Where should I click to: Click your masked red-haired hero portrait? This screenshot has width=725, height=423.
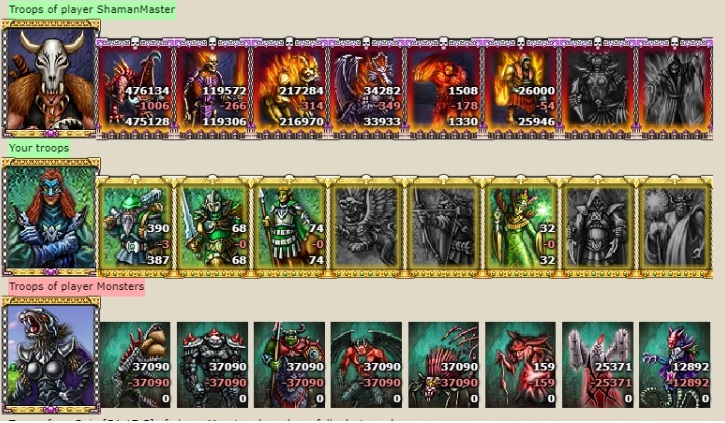coord(51,217)
